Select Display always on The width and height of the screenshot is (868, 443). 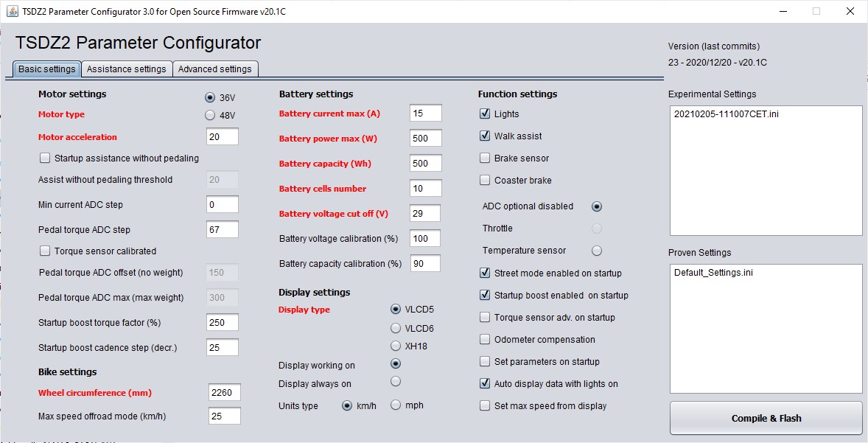pos(396,381)
